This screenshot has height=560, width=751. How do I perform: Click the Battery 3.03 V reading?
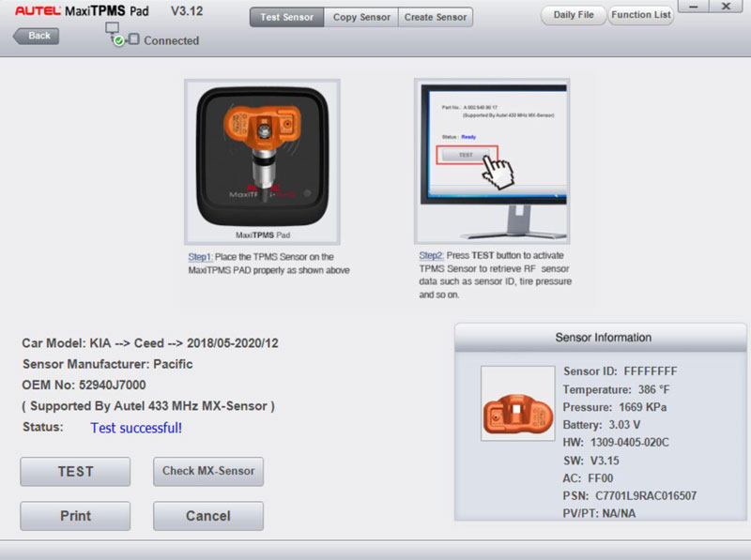point(602,425)
